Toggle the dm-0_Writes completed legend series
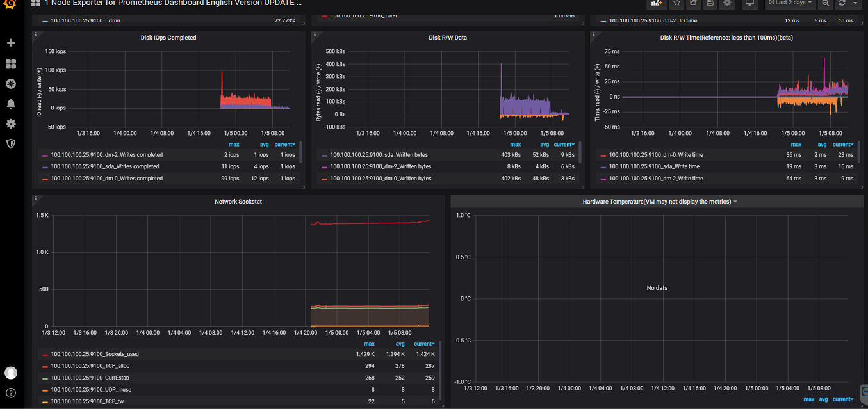This screenshot has width=868, height=409. (106, 179)
